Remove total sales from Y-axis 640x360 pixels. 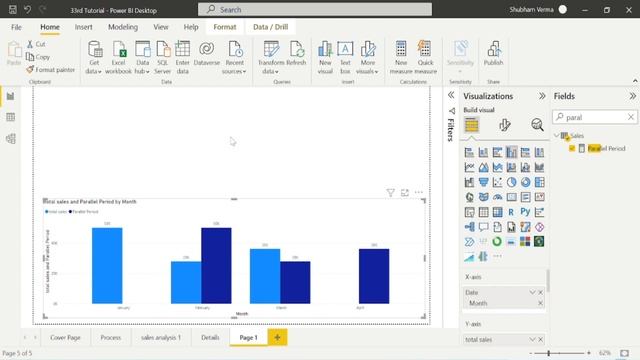coord(540,339)
